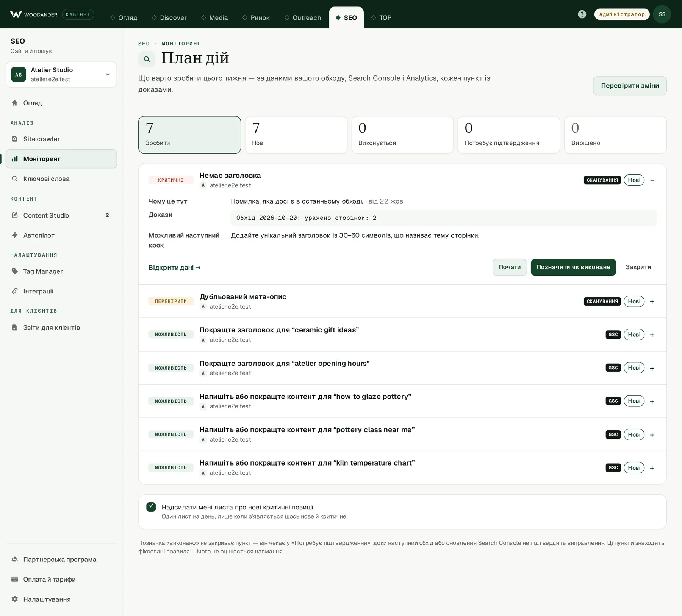Click the Партнерська програма people icon

tap(15, 559)
